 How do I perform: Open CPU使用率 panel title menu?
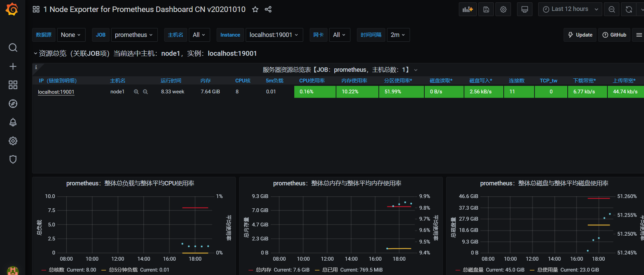pos(130,183)
